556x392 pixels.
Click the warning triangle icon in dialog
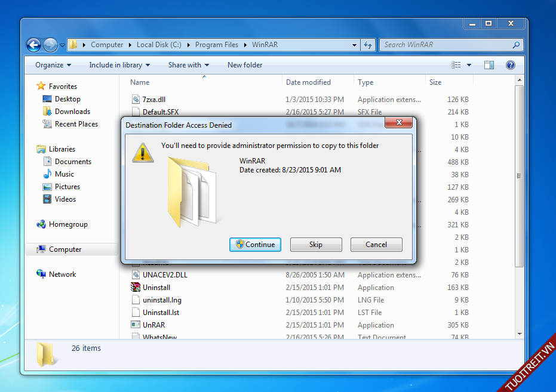click(143, 153)
